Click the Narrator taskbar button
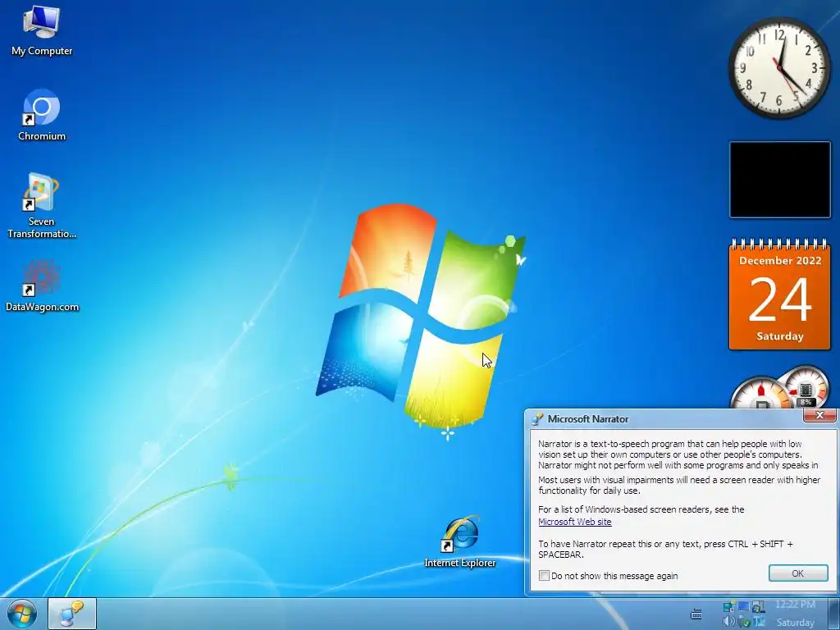Screen dimensions: 840x630 point(72,614)
